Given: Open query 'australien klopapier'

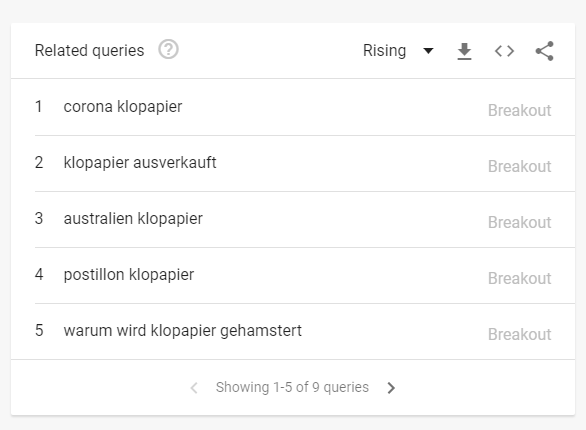Looking at the screenshot, I should 133,219.
